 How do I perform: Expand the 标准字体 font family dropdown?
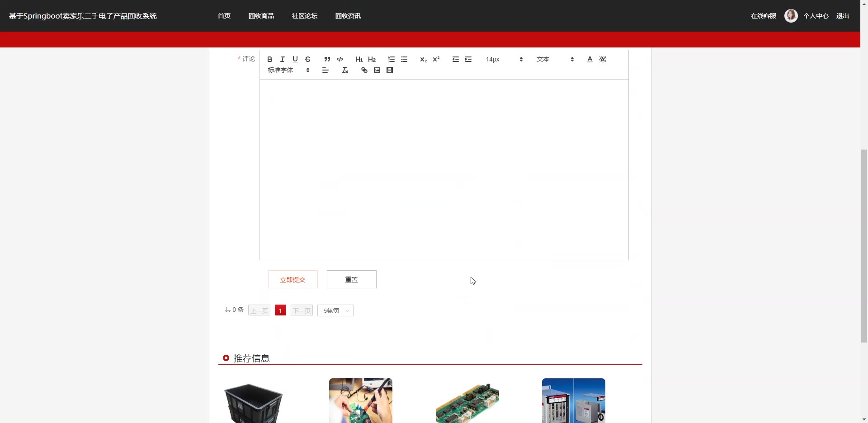point(288,70)
